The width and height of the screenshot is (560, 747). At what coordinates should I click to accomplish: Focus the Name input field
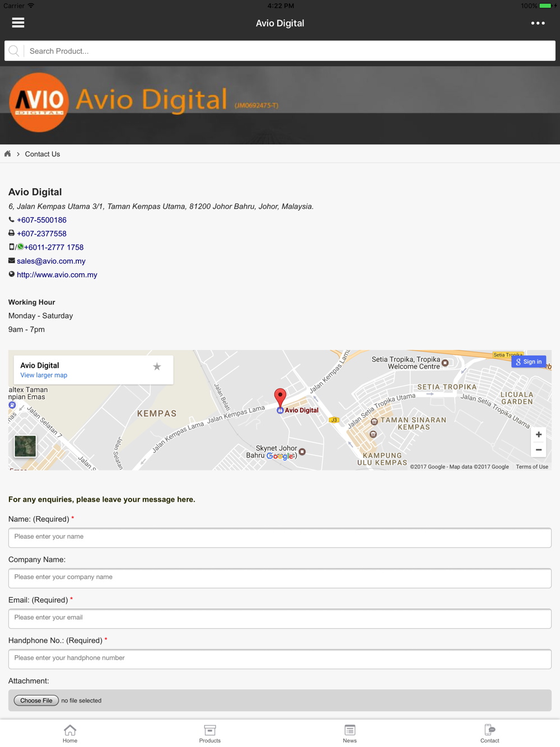280,538
